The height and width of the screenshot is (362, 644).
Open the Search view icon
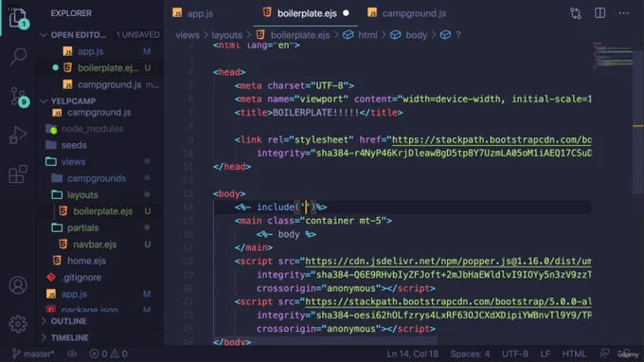(18, 56)
